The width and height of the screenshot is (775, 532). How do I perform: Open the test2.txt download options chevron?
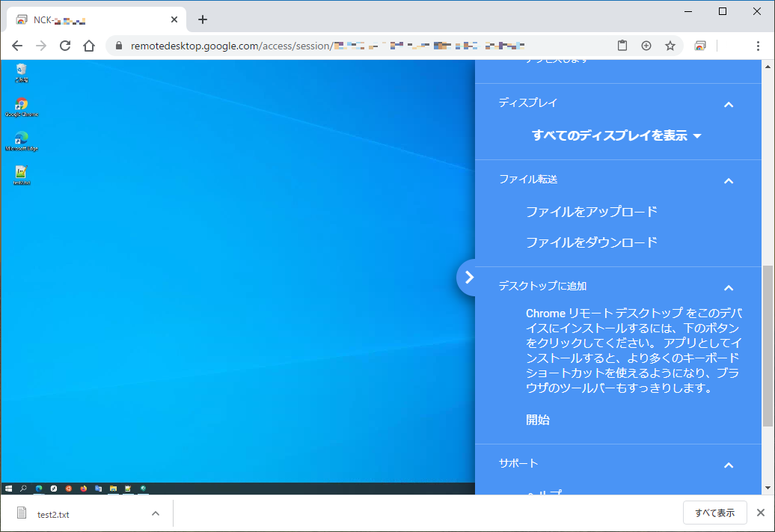[155, 514]
